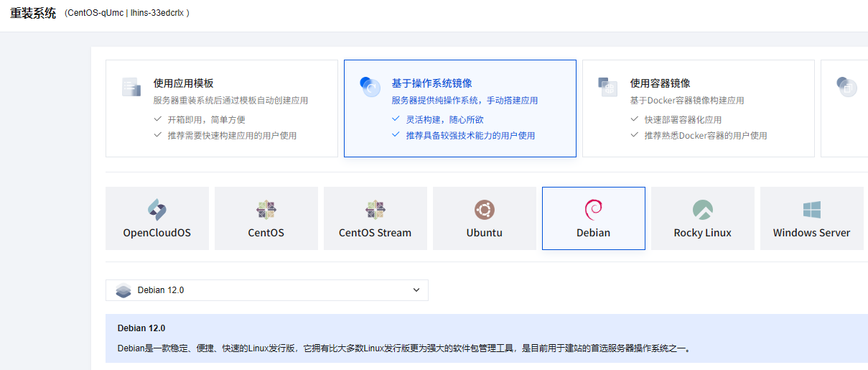
Task: Choose the CentOS operating system tile
Action: (x=266, y=218)
